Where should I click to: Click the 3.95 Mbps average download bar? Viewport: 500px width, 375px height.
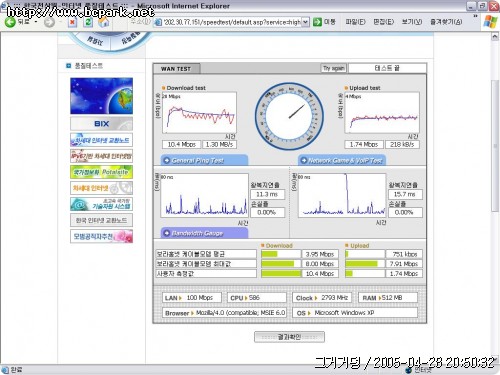(281, 254)
